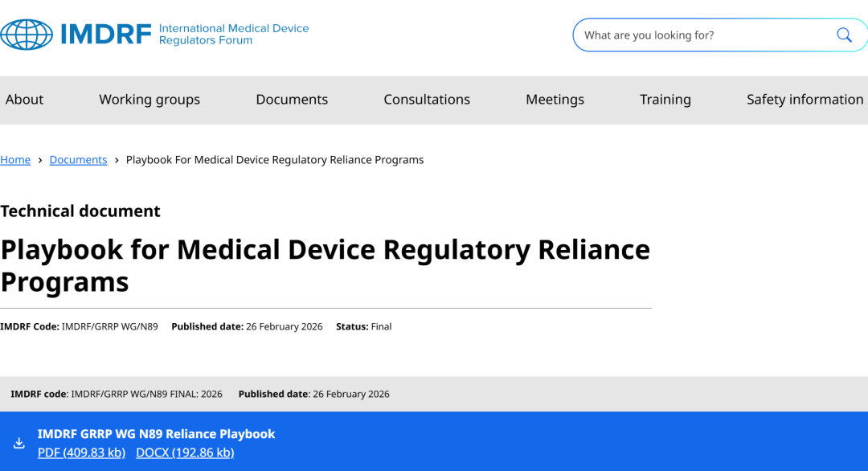Click the 'International Medical Device Regulators Forum' text
The image size is (868, 471).
tap(234, 35)
